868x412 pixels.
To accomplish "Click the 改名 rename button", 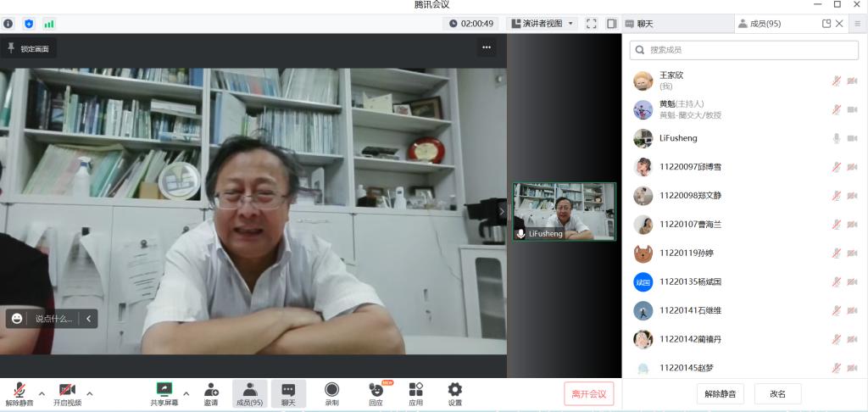I will (x=777, y=393).
